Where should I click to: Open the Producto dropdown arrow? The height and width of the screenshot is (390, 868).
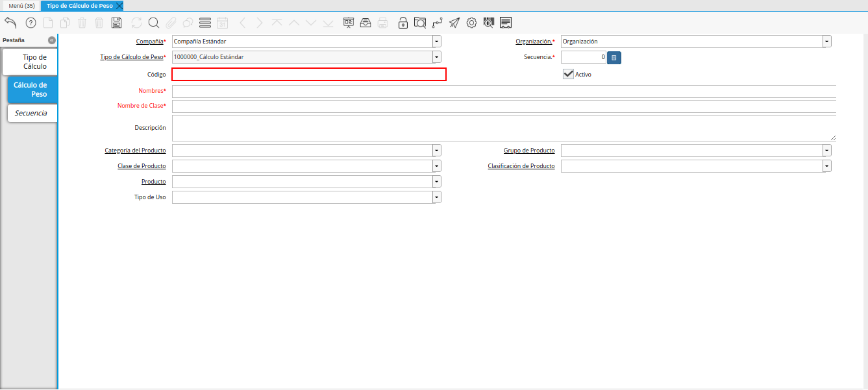(x=436, y=182)
